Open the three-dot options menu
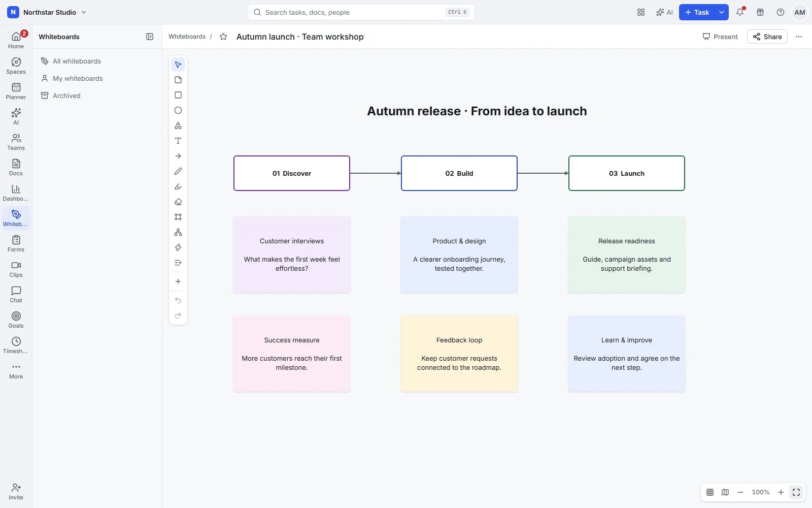This screenshot has height=508, width=812. 799,37
